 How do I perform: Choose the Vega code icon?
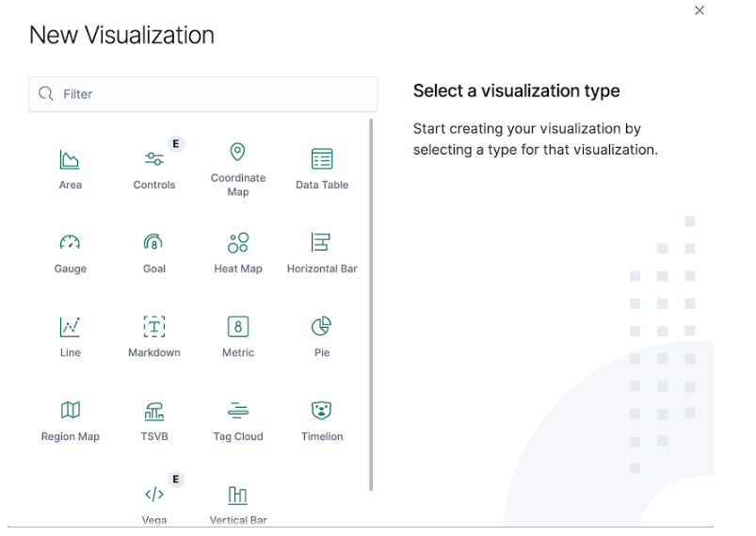(x=154, y=495)
